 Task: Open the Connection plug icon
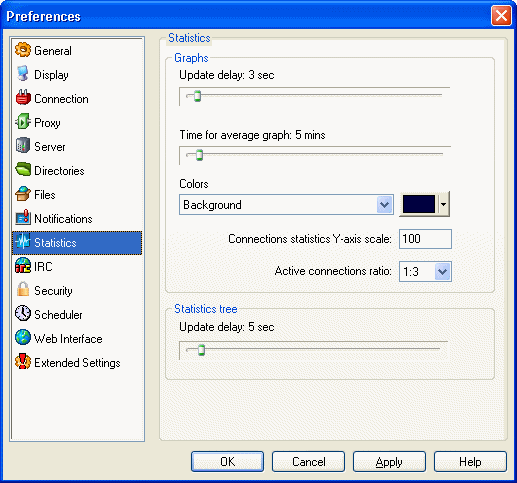23,98
